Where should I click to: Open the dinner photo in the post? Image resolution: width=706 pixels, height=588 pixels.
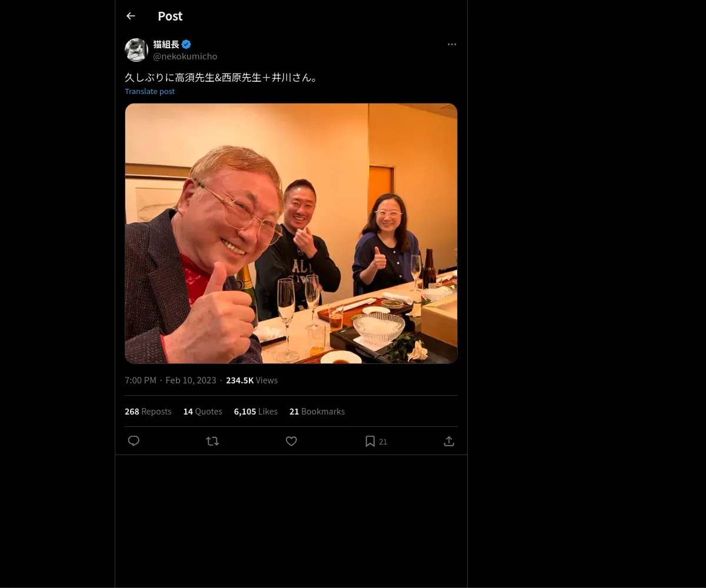pyautogui.click(x=291, y=233)
